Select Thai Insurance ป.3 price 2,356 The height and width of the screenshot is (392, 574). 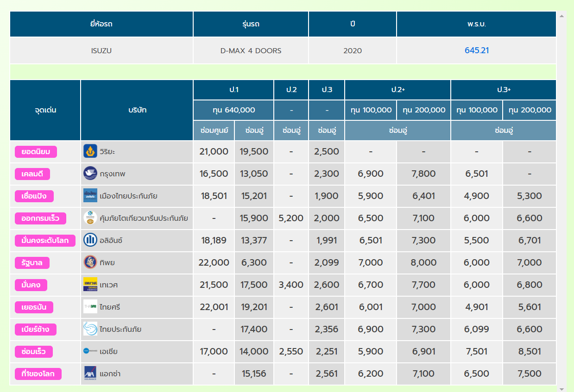click(x=327, y=329)
